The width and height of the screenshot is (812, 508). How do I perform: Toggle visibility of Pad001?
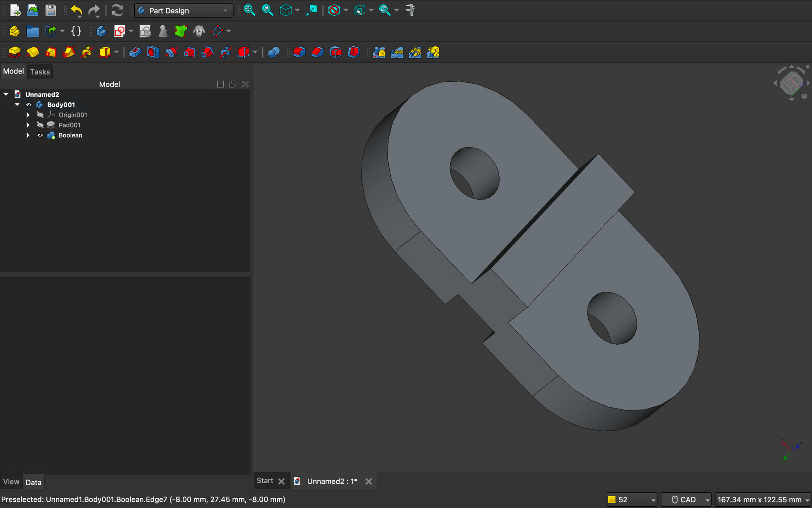[x=40, y=125]
